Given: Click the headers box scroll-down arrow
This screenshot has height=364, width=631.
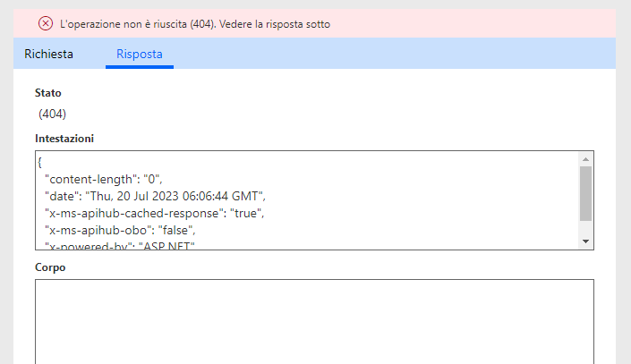Looking at the screenshot, I should pyautogui.click(x=585, y=241).
